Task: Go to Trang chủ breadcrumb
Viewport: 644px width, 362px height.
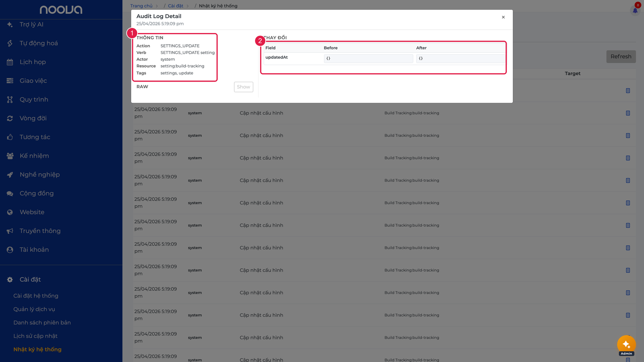Action: [x=141, y=6]
